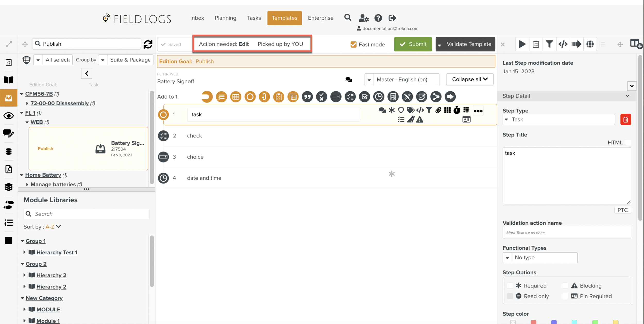Open the eye icon in the left sidebar
This screenshot has height=324, width=644.
pos(9,116)
